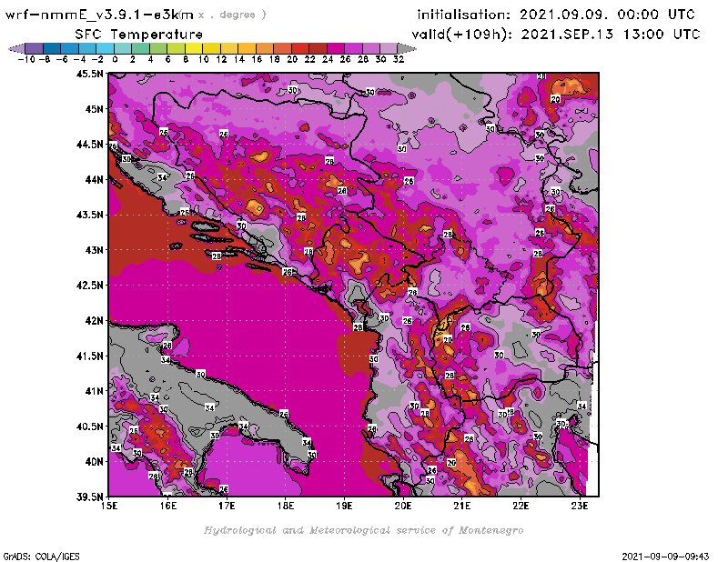This screenshot has height=562, width=728.
Task: Click the -10 label on the color scale
Action: point(26,59)
